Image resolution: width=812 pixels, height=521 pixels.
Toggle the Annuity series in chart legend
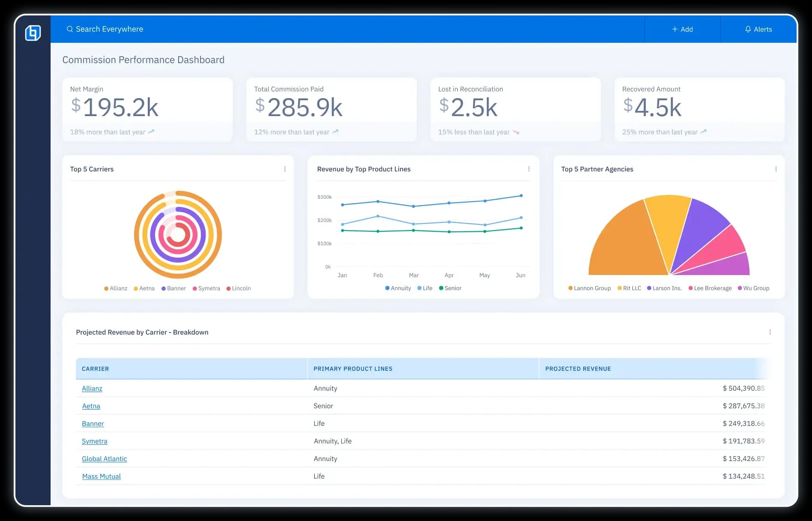[x=398, y=288]
